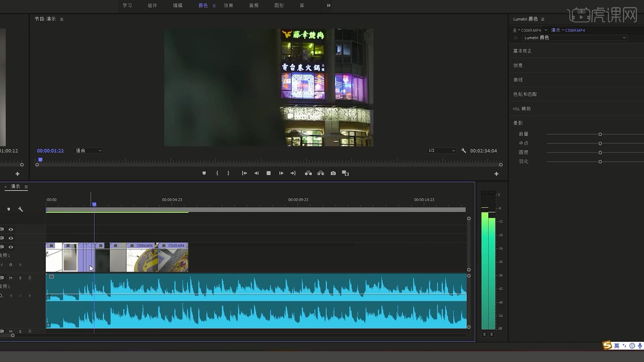The height and width of the screenshot is (362, 644).
Task: Toggle second video track eye visibility
Action: pos(11,238)
